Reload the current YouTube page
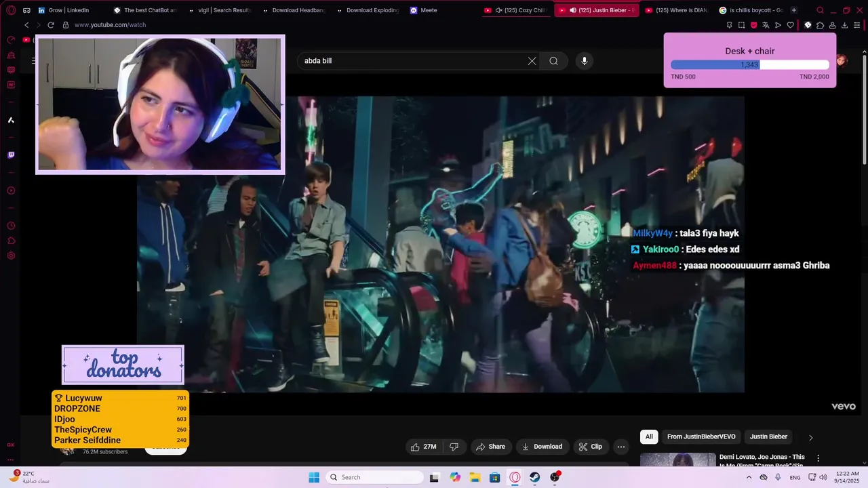The width and height of the screenshot is (868, 488). (50, 25)
